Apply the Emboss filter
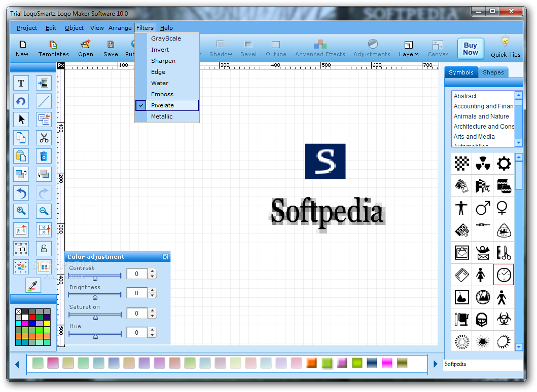 (x=167, y=94)
